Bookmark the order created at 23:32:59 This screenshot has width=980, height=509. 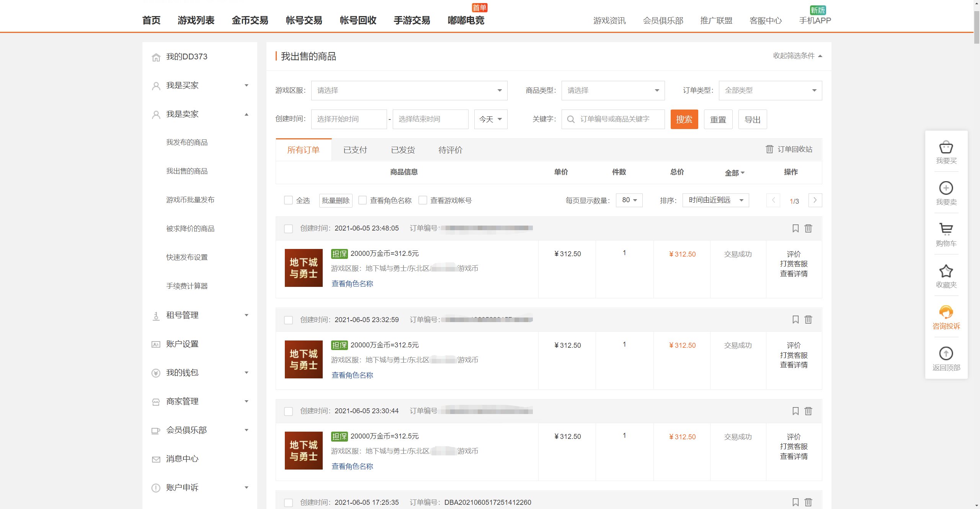(795, 319)
